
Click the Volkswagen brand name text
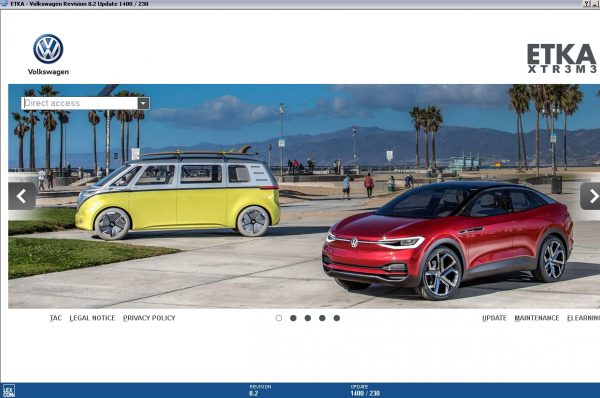click(48, 72)
